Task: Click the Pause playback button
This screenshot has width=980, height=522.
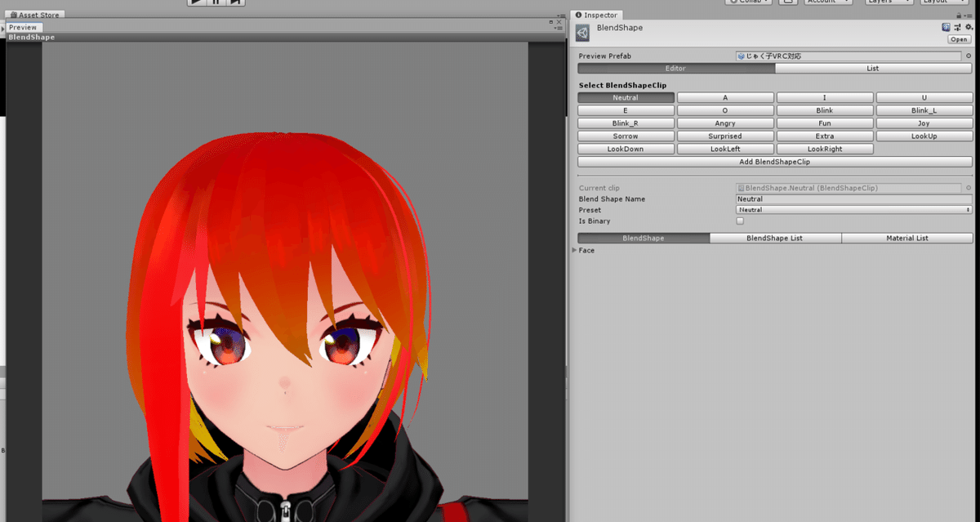Action: [216, 2]
